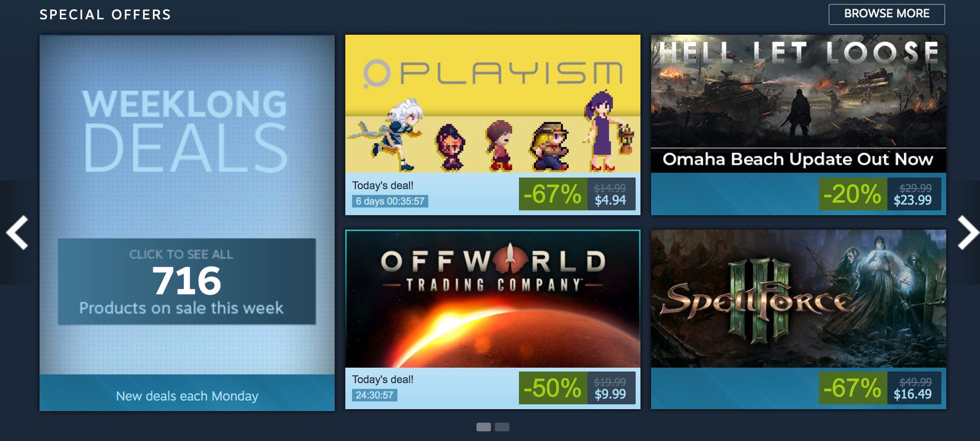Click the -20% Hell Let Loose discount
The height and width of the screenshot is (441, 980).
pos(853,194)
